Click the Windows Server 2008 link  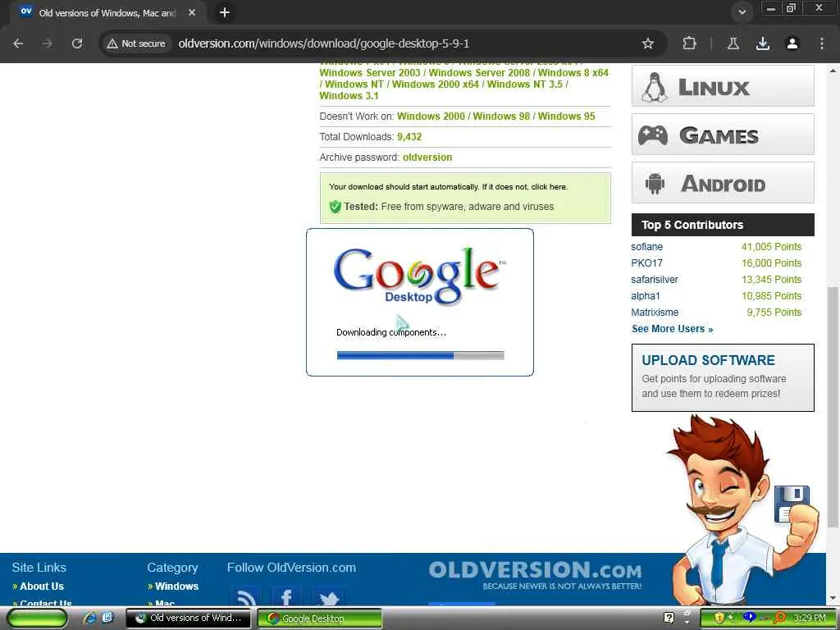click(x=479, y=73)
